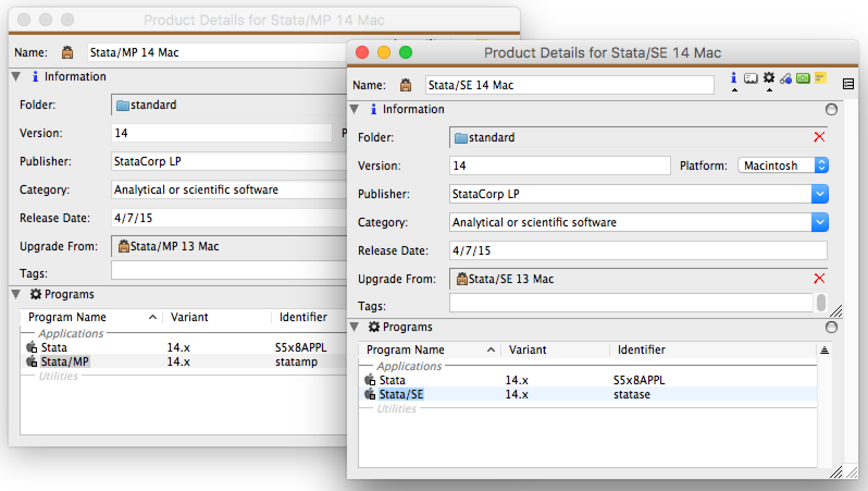Click the Name field containing Stata/SE 14 Mac

point(569,85)
